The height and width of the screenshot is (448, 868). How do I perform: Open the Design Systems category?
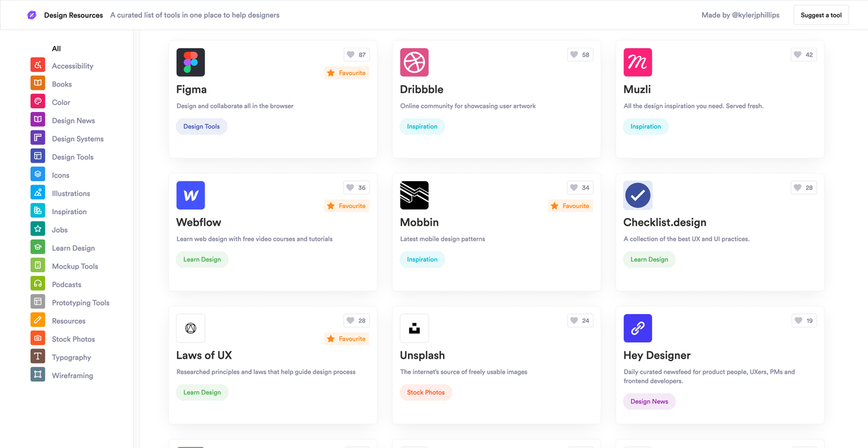tap(77, 139)
